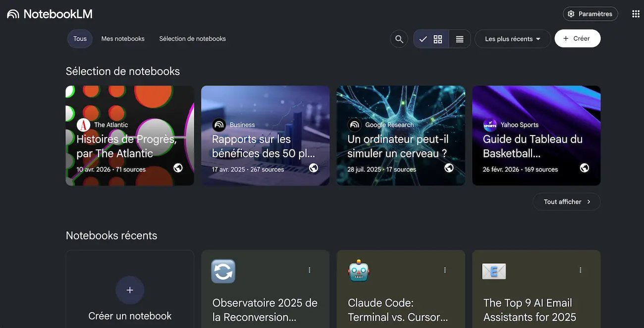Open the Les plus récents sort dropdown

tap(513, 39)
